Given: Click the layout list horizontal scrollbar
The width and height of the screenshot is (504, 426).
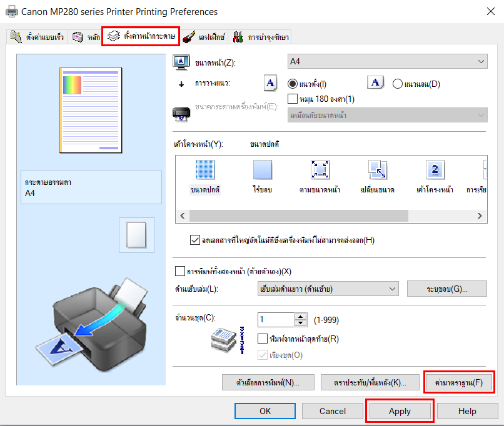Looking at the screenshot, I should 299,215.
